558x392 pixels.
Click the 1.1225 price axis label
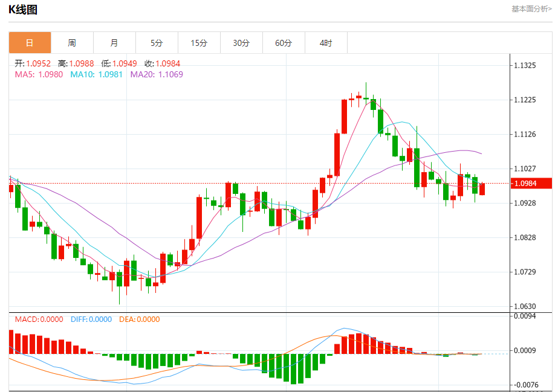coord(525,100)
